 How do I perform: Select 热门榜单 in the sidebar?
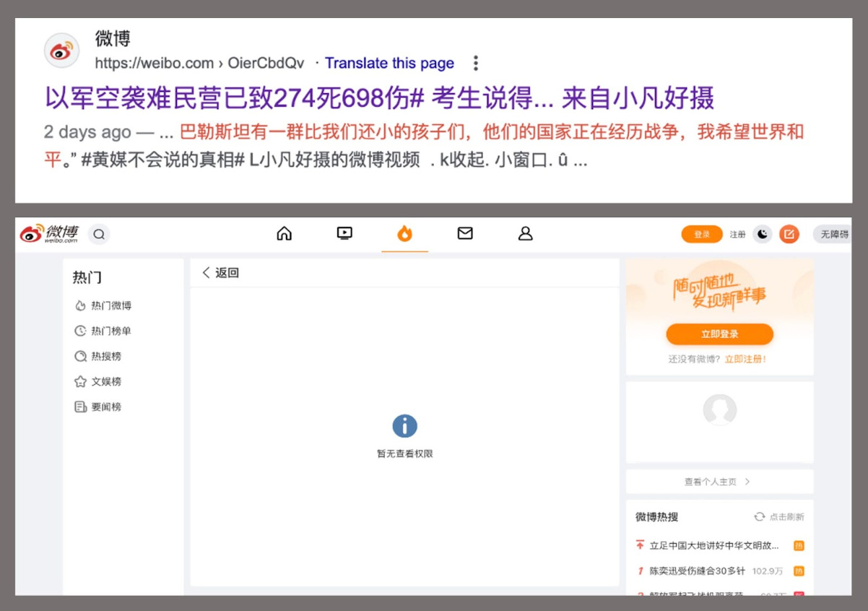point(103,331)
